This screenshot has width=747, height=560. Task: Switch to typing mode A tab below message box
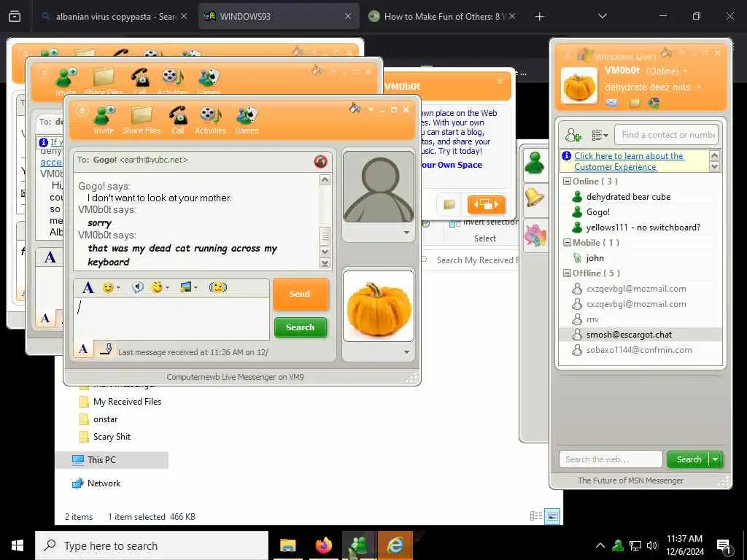click(83, 349)
